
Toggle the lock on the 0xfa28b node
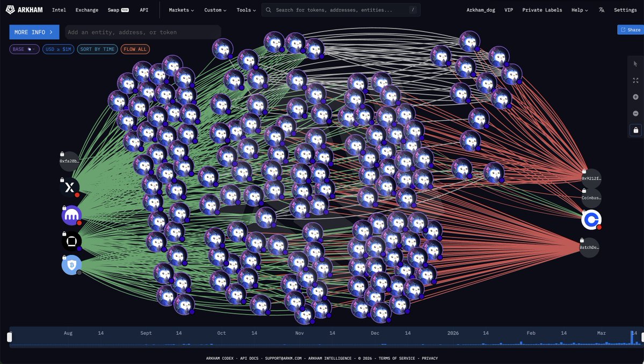click(62, 154)
